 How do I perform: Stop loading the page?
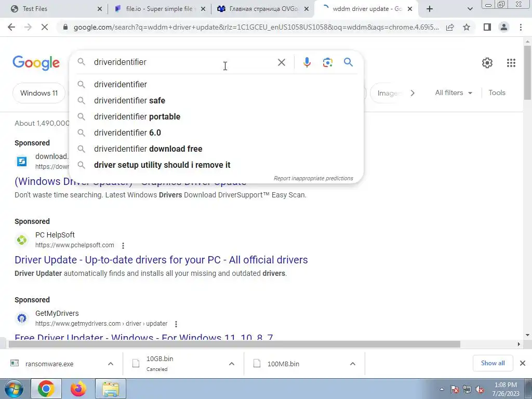(x=45, y=27)
